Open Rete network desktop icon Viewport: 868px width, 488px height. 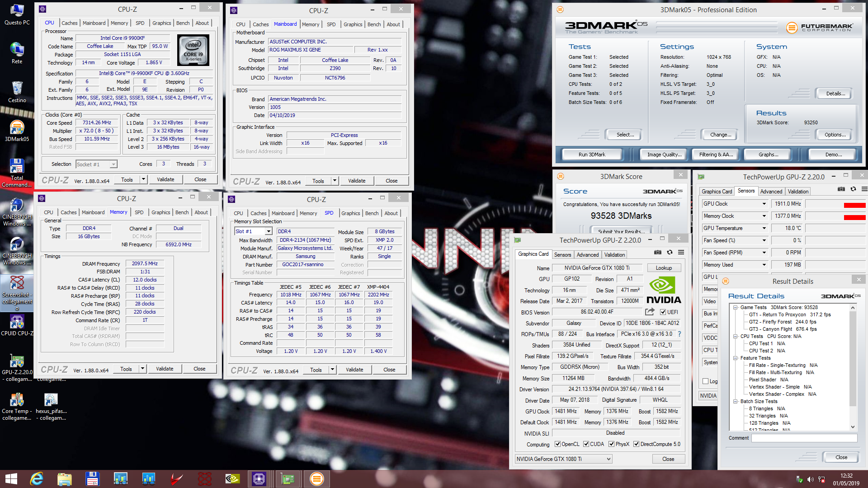[x=17, y=53]
